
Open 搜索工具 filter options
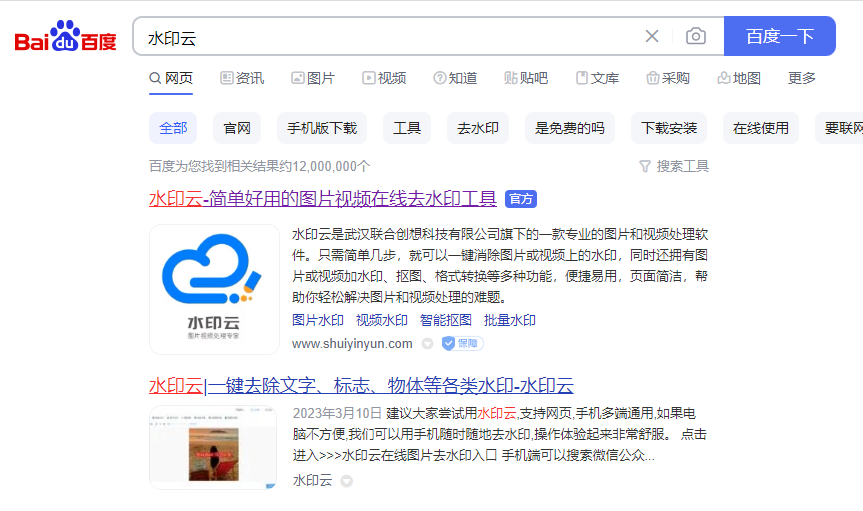tap(674, 166)
